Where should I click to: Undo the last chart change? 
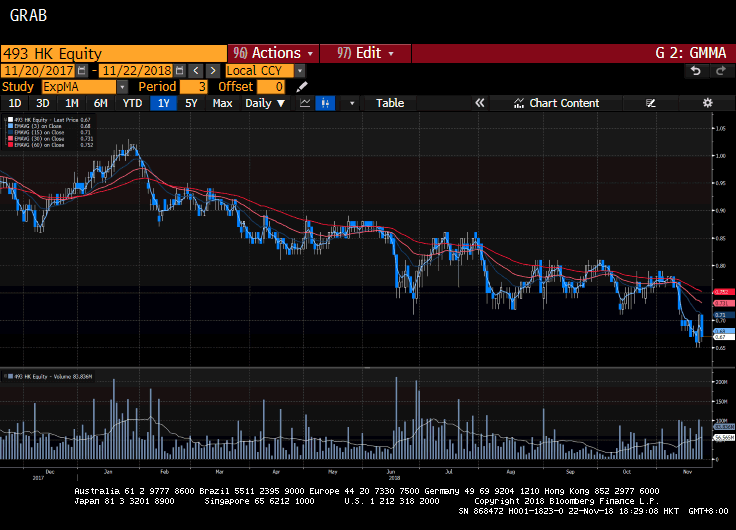696,71
